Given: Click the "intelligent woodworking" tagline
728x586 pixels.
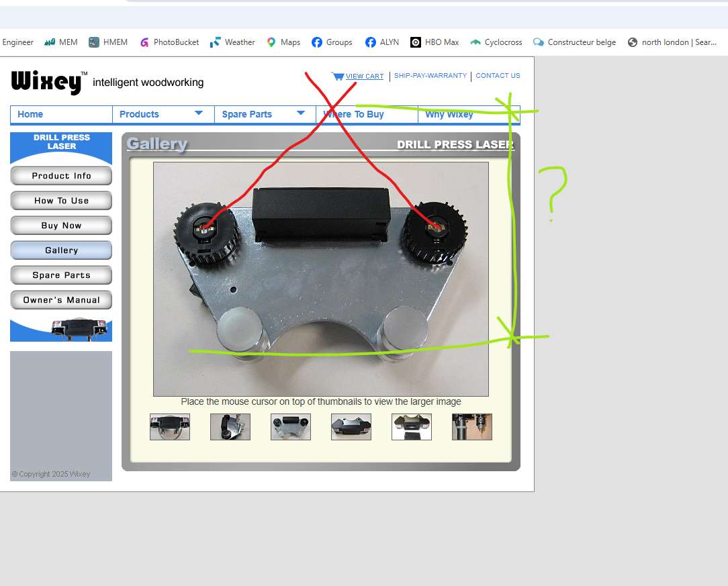Looking at the screenshot, I should [x=148, y=83].
